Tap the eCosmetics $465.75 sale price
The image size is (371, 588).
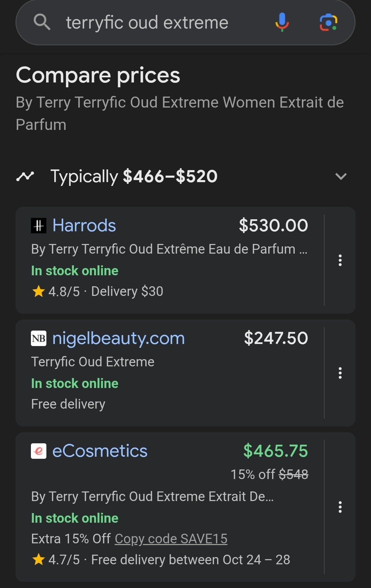pos(276,451)
